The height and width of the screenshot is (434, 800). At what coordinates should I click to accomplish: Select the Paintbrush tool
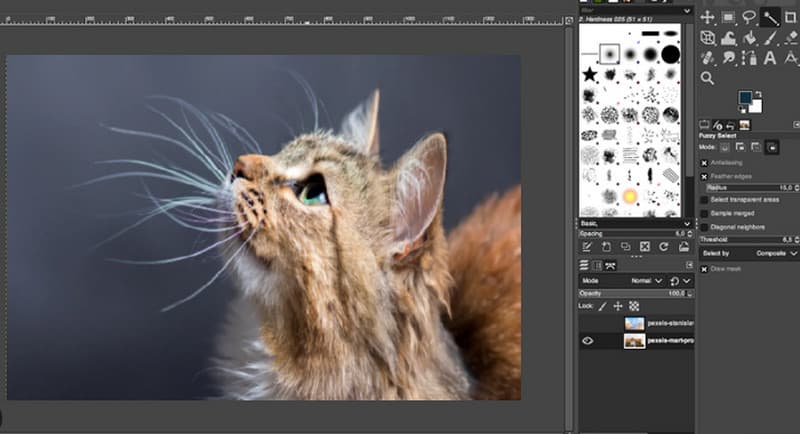pos(770,38)
